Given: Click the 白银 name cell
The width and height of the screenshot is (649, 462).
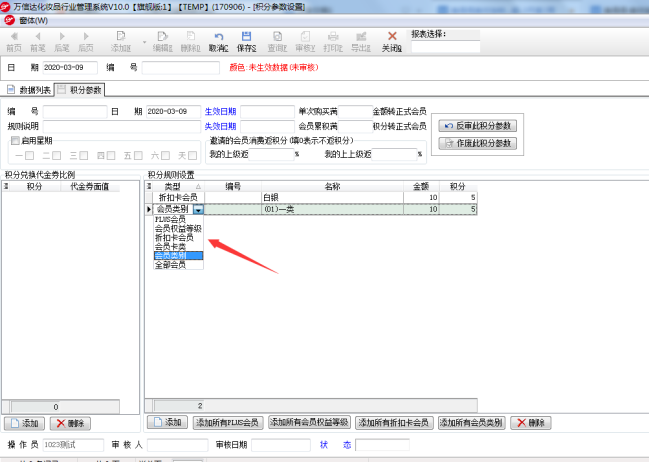Looking at the screenshot, I should coord(332,198).
